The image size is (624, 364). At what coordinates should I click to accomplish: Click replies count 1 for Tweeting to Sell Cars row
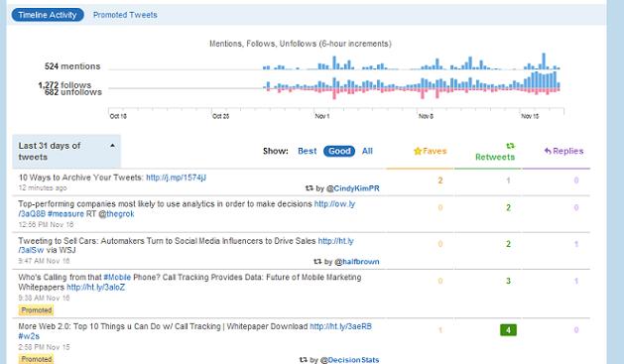[575, 244]
